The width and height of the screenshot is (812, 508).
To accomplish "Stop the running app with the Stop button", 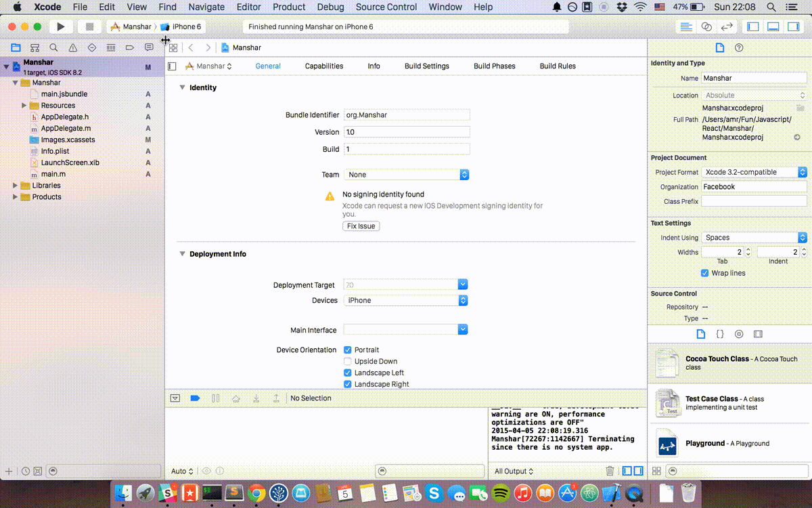I will pyautogui.click(x=89, y=26).
